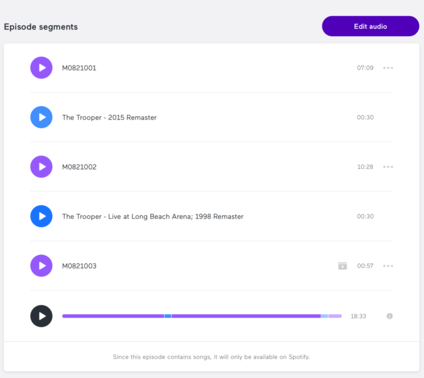Image resolution: width=424 pixels, height=378 pixels.
Task: Open more options for M0821001
Action: click(x=388, y=68)
